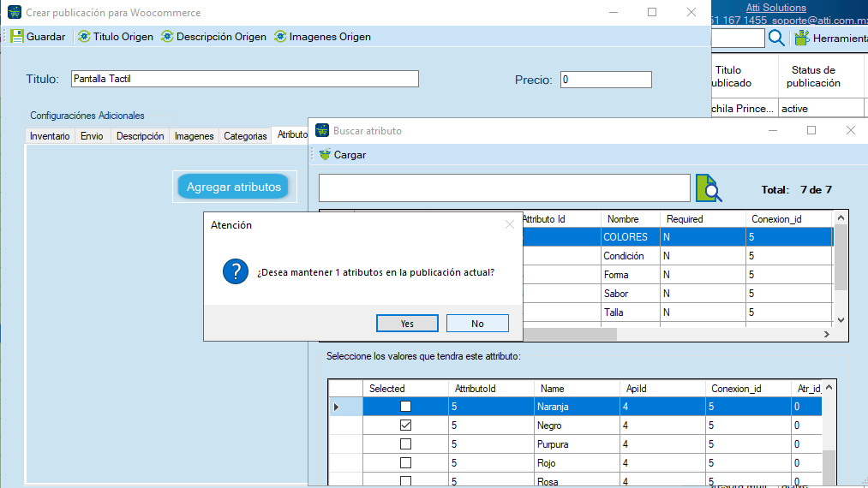868x488 pixels.
Task: Click the Name column header
Action: [x=577, y=389]
